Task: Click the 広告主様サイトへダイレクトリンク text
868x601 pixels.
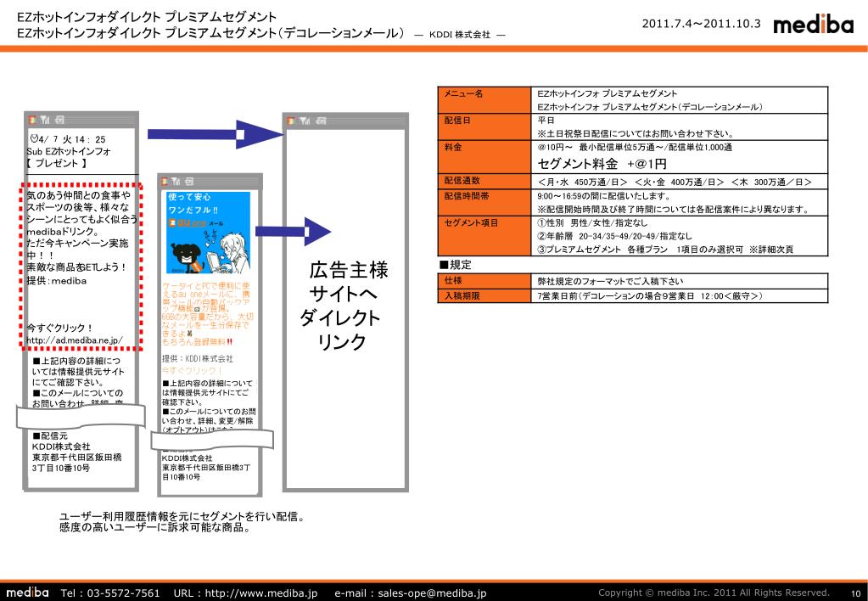Action: pyautogui.click(x=344, y=306)
